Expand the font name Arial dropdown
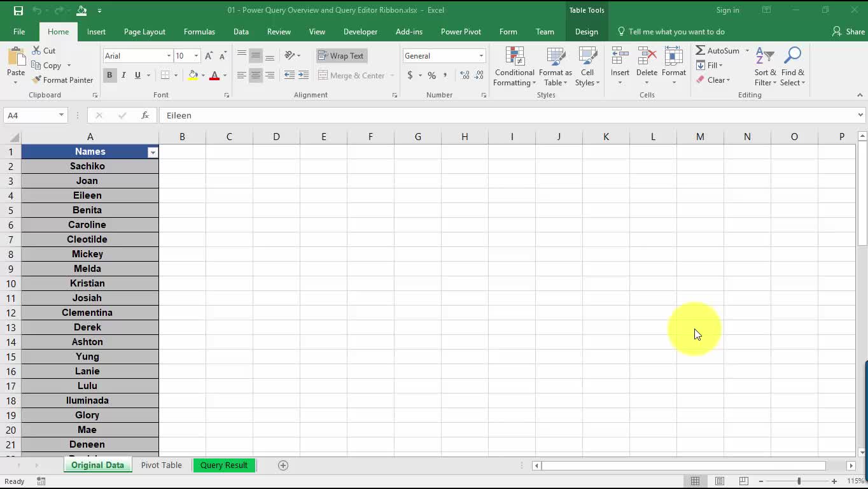Screen dimensions: 868x489 (x=169, y=56)
